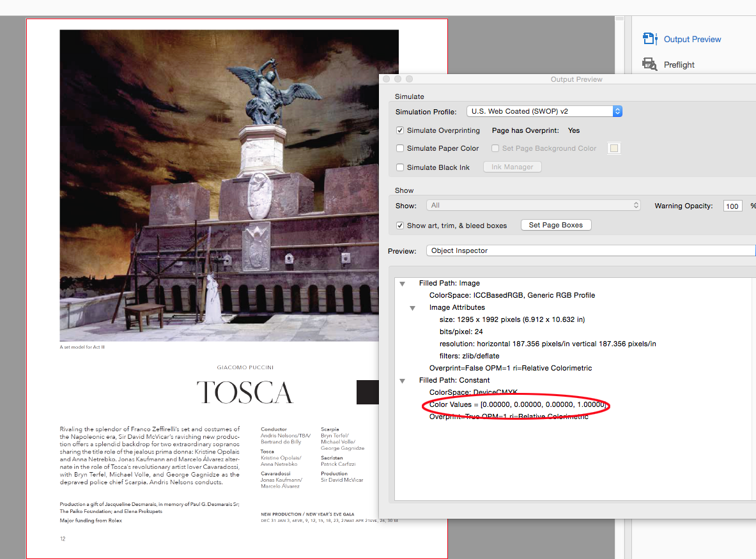Click the Tosca set model image on page
Screen dimensions: 756x559
coord(219,185)
